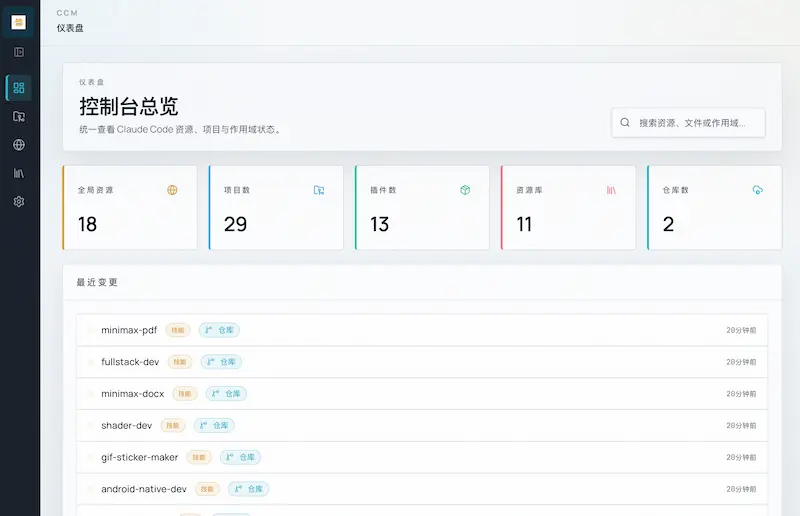The image size is (800, 516).
Task: Click the cube icon on 插件数 card
Action: [x=465, y=189]
